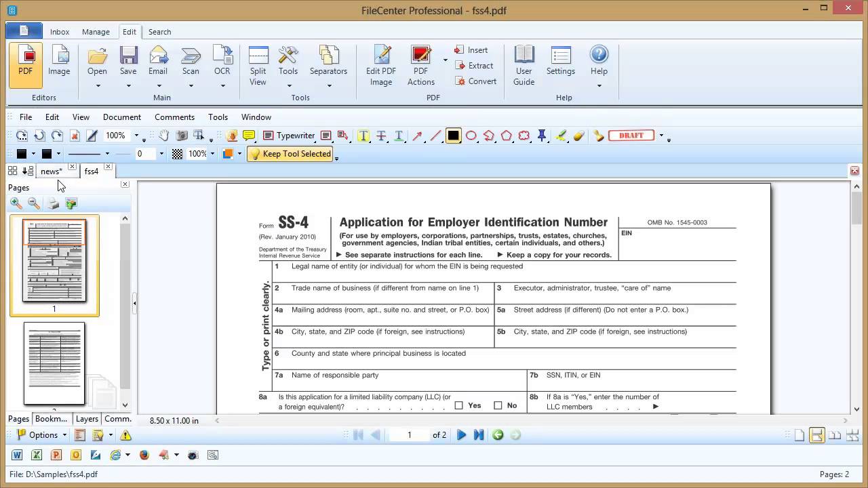Viewport: 868px width, 488px height.
Task: Switch to the Search ribbon tab
Action: (x=159, y=32)
